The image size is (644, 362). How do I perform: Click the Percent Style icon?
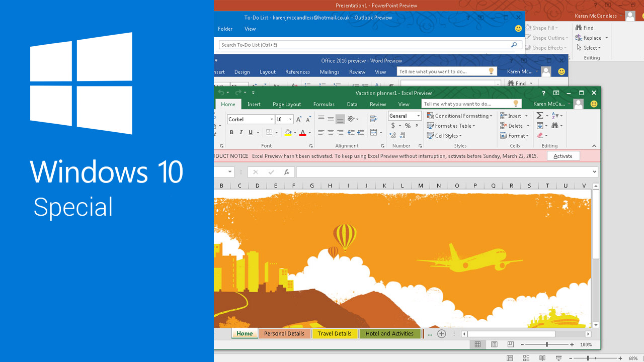408,126
